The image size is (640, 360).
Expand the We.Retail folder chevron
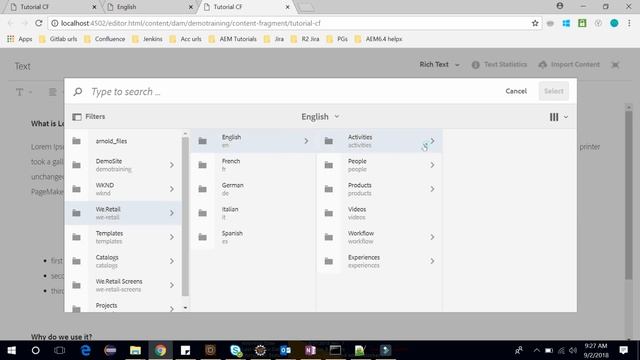pyautogui.click(x=172, y=213)
